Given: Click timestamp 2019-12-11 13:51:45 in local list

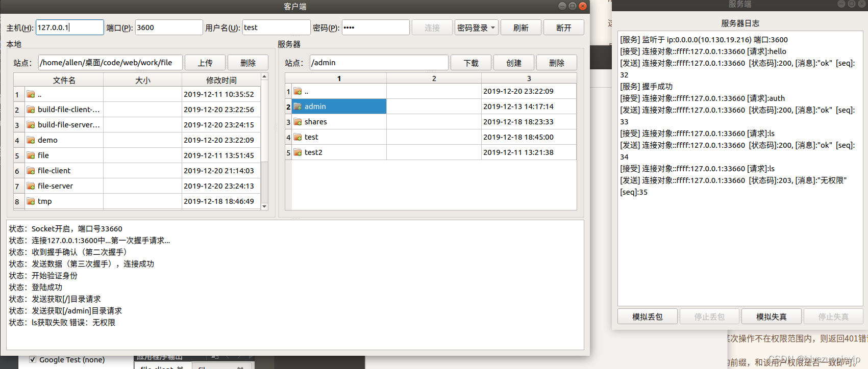Looking at the screenshot, I should tap(219, 155).
